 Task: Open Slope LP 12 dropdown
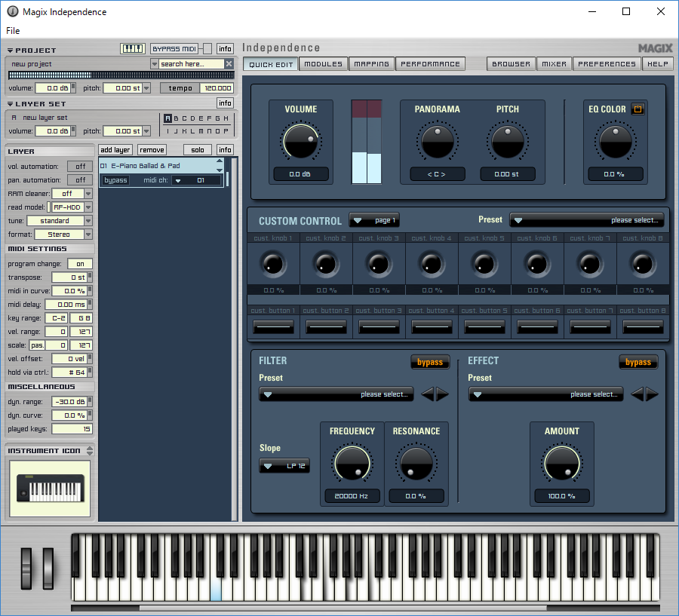284,466
